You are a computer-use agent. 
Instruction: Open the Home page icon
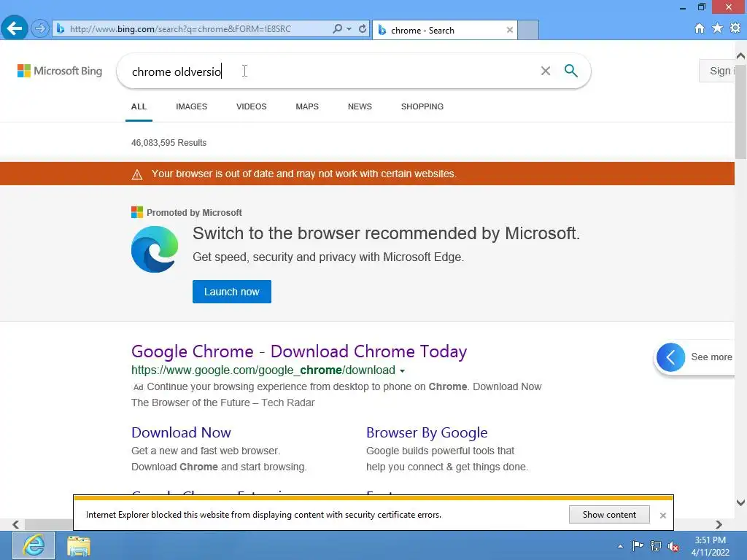coord(700,28)
